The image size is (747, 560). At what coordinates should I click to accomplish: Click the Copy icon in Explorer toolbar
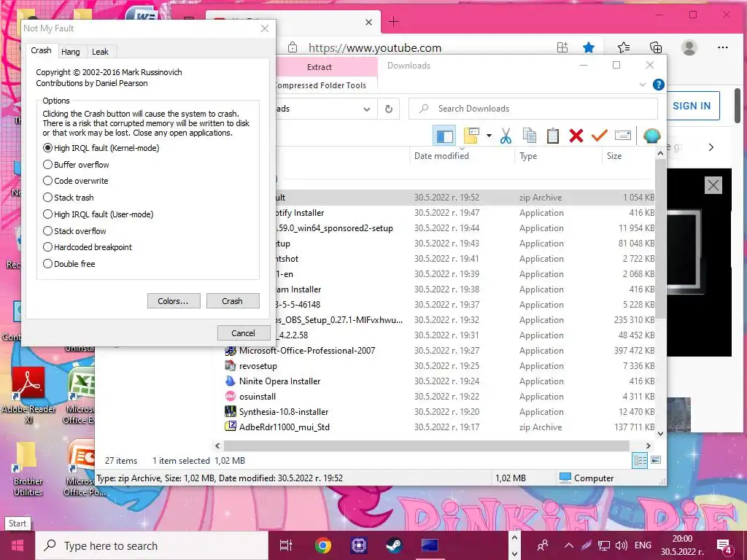[x=530, y=136]
